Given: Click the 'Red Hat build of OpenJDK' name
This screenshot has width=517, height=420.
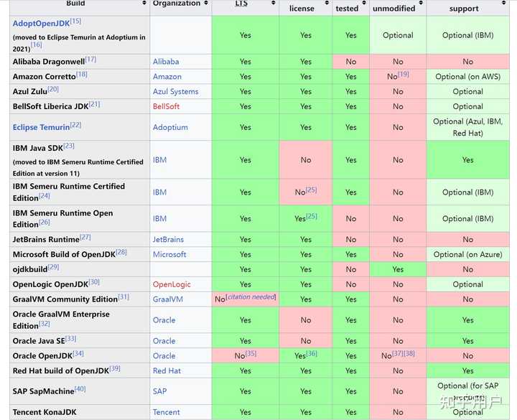Looking at the screenshot, I should pos(60,371).
